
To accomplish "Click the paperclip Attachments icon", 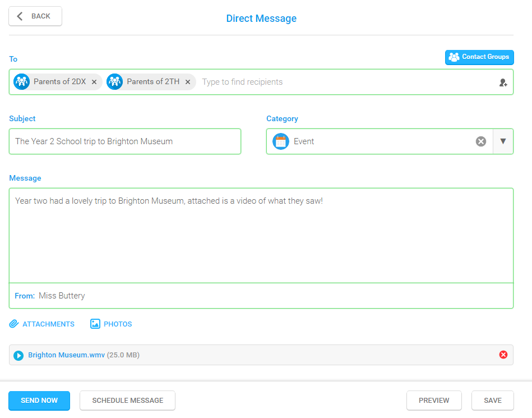I will click(14, 324).
